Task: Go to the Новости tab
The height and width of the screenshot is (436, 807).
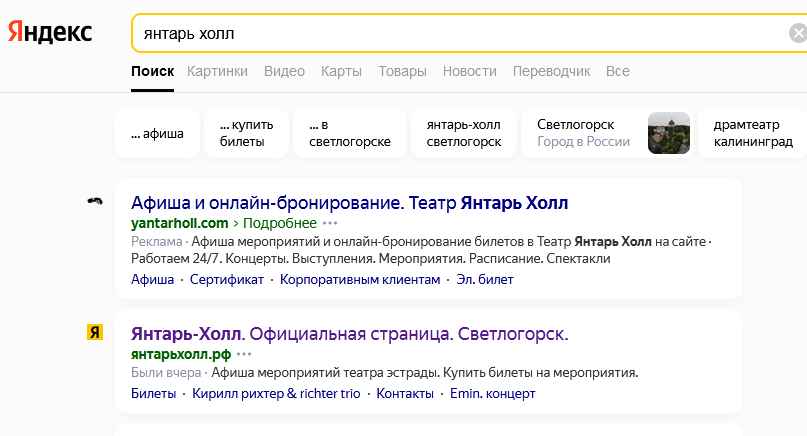Action: pyautogui.click(x=469, y=71)
